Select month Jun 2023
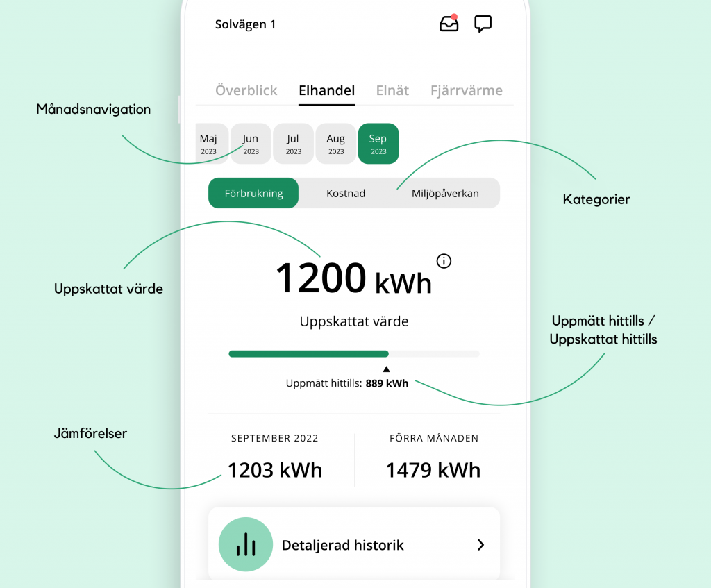Viewport: 711px width, 588px height. pos(251,144)
